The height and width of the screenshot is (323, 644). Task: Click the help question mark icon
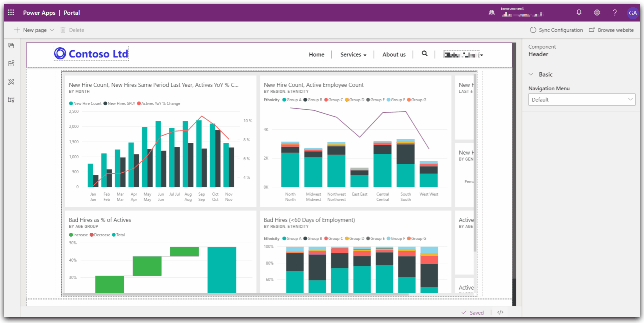[x=614, y=13]
